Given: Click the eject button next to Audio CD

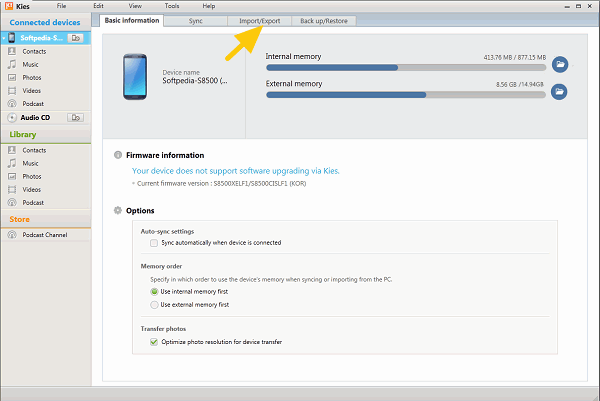Looking at the screenshot, I should pos(75,117).
